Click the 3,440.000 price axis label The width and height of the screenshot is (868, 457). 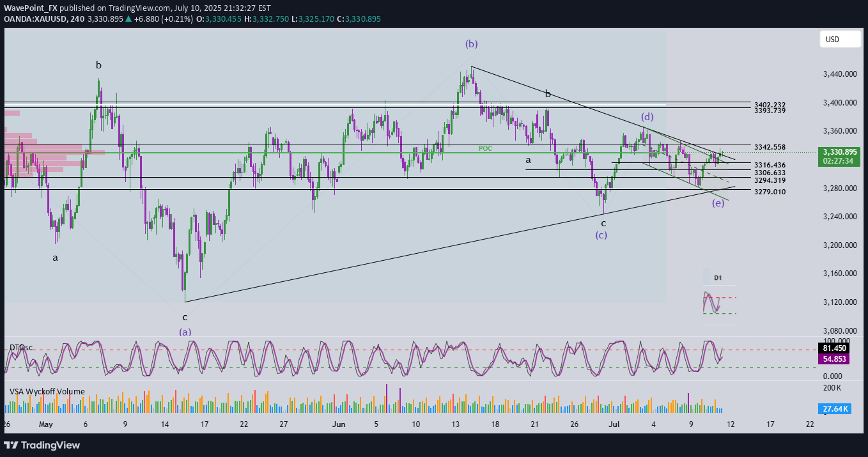(839, 74)
